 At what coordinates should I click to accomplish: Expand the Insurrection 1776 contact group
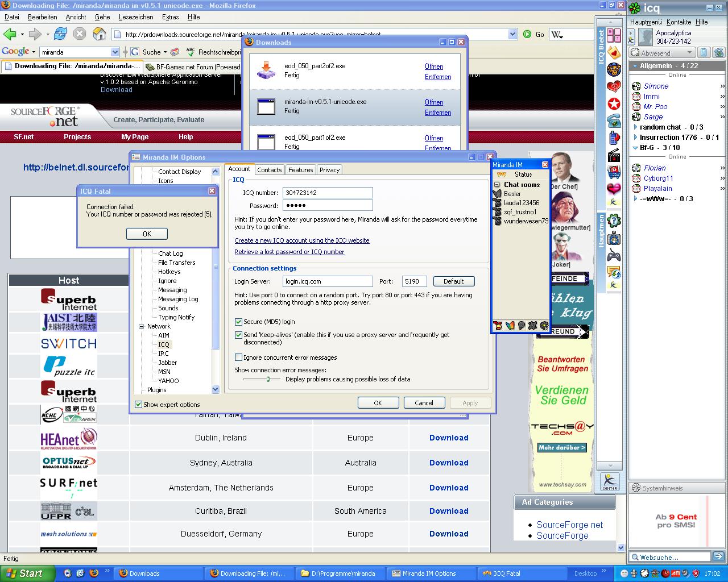tap(635, 138)
